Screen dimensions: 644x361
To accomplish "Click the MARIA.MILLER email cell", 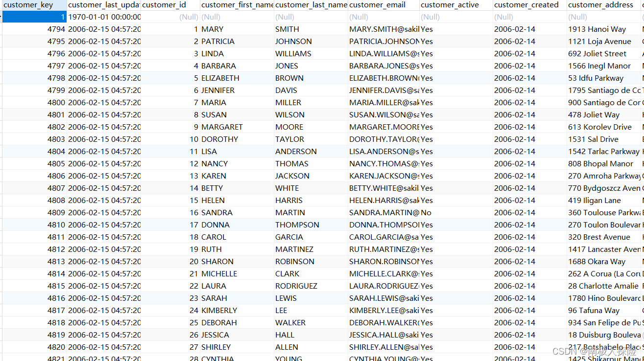I will (x=384, y=102).
